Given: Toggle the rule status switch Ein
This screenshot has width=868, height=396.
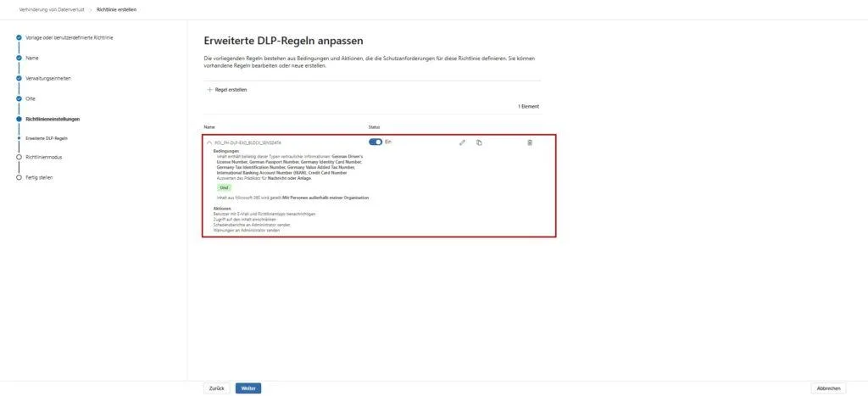Looking at the screenshot, I should coord(376,142).
